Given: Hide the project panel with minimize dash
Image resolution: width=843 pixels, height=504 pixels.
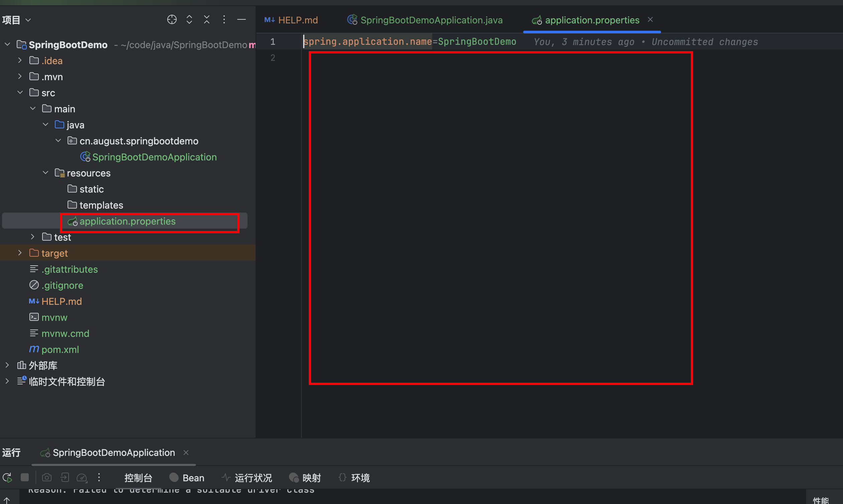Looking at the screenshot, I should [x=241, y=20].
